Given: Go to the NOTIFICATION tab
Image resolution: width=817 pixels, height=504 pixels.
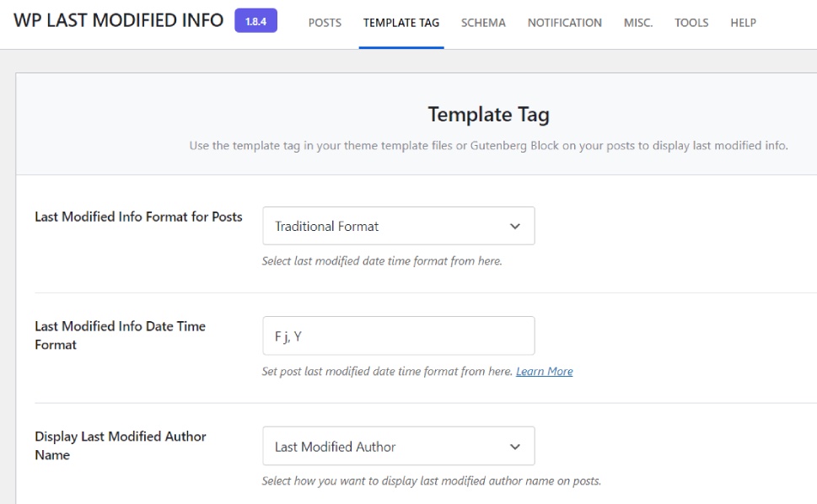Looking at the screenshot, I should 565,23.
